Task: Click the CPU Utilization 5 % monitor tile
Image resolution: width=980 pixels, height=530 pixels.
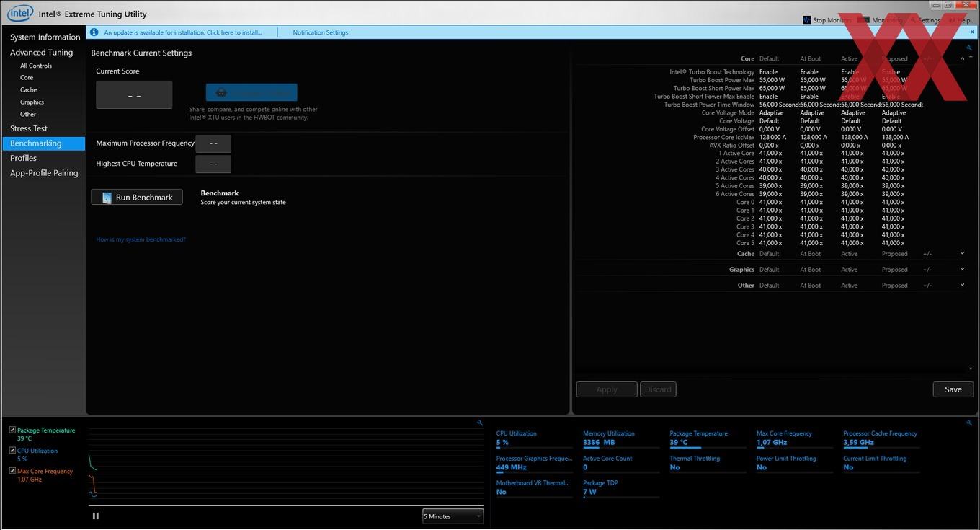Action: point(535,438)
